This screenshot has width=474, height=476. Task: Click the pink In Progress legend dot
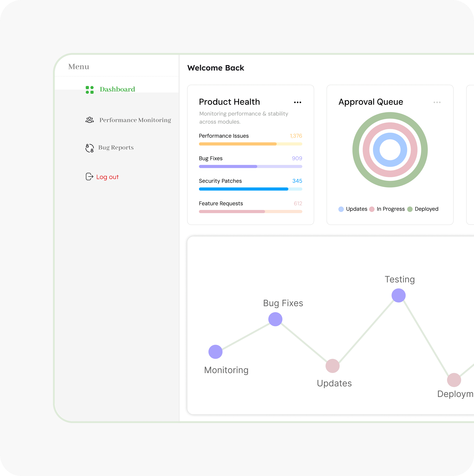point(372,209)
